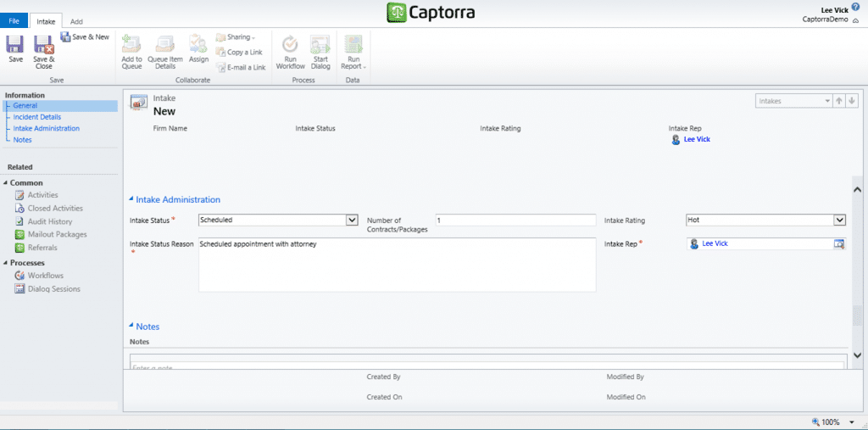Click E-mail a Link
868x430 pixels.
241,68
